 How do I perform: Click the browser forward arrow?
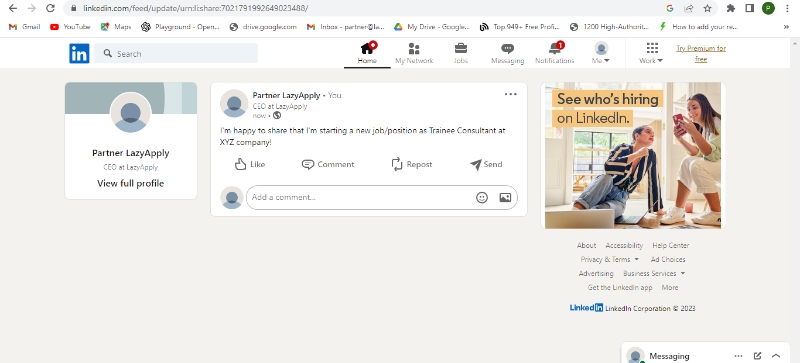point(32,8)
